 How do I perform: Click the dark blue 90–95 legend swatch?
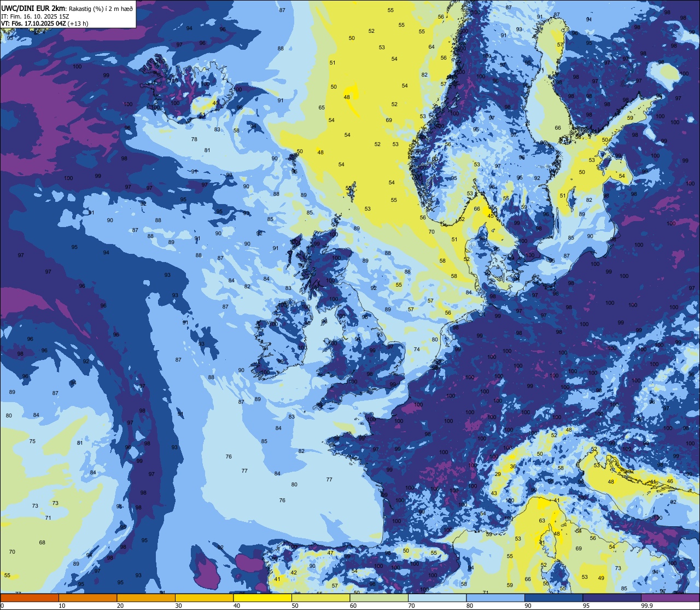click(x=554, y=597)
